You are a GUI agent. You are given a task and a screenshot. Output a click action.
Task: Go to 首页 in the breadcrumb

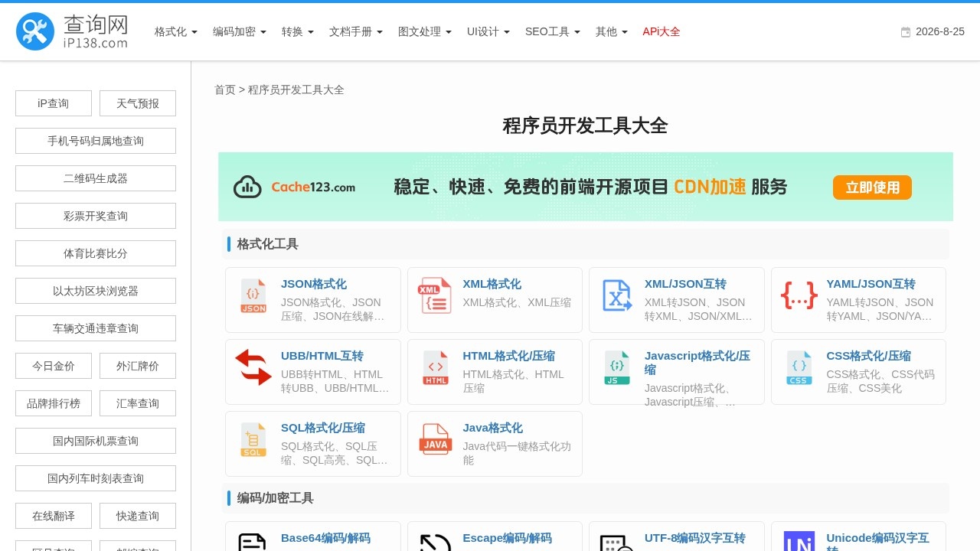pyautogui.click(x=225, y=90)
